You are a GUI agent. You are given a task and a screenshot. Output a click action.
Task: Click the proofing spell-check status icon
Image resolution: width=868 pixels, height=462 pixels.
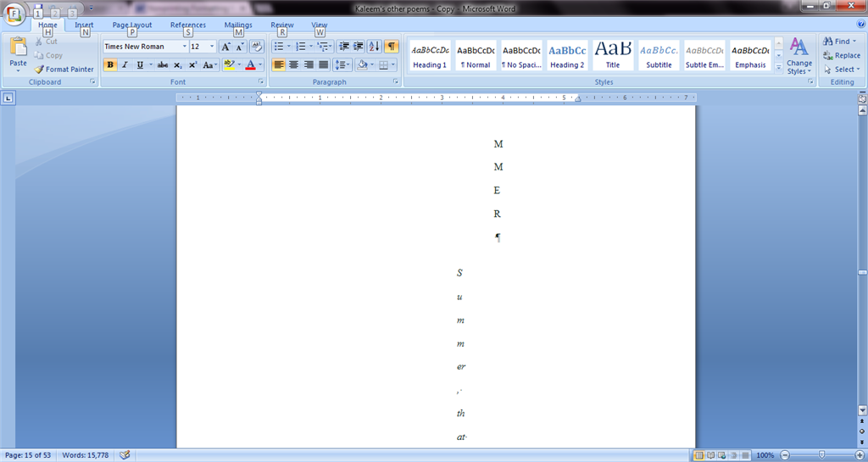(x=125, y=455)
